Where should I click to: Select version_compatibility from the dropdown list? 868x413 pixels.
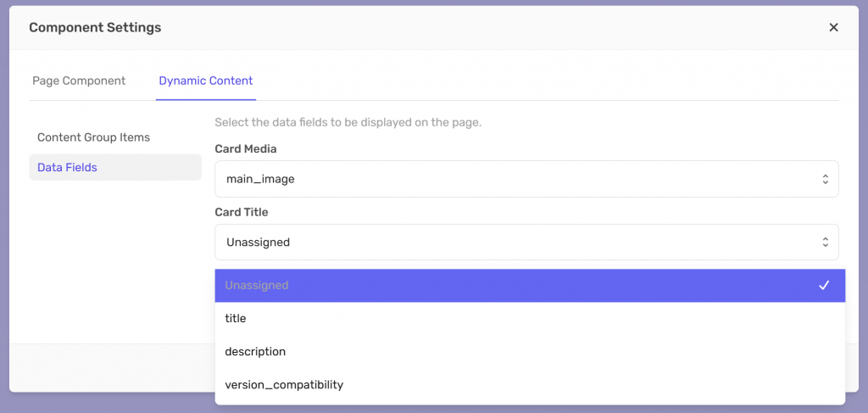pyautogui.click(x=284, y=384)
